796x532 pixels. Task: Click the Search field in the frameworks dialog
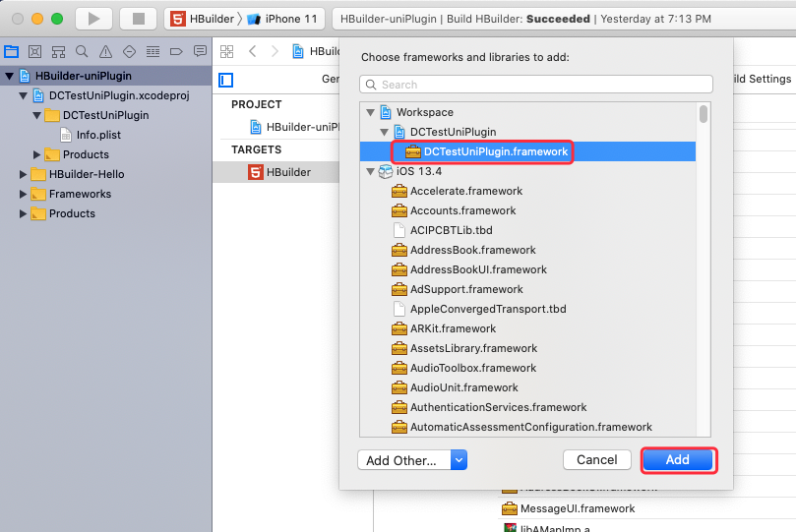536,85
